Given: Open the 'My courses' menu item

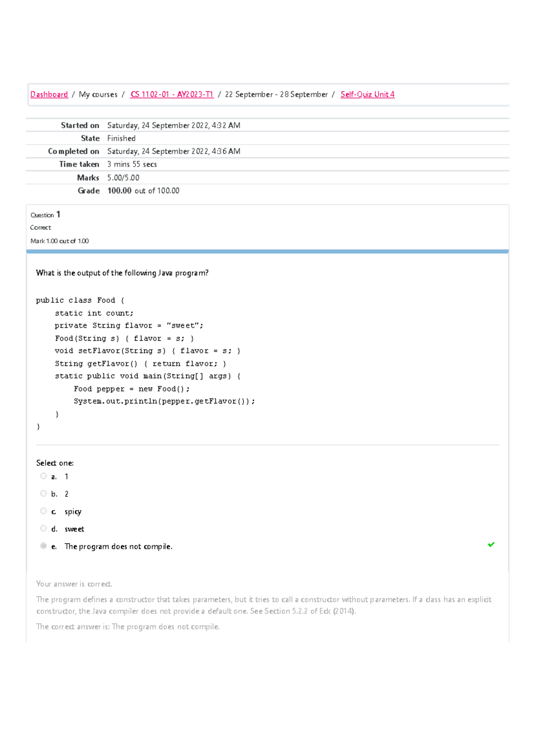Looking at the screenshot, I should (98, 94).
